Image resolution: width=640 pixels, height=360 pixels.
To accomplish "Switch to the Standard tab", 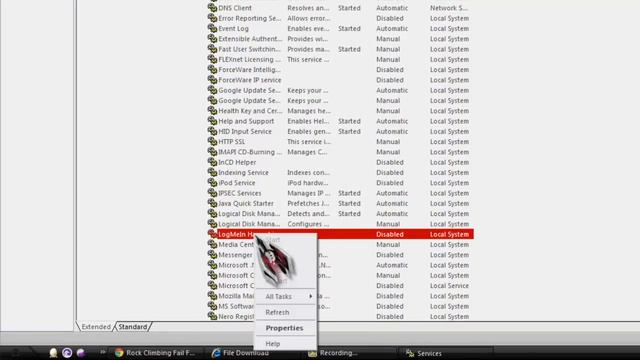I will pyautogui.click(x=133, y=327).
